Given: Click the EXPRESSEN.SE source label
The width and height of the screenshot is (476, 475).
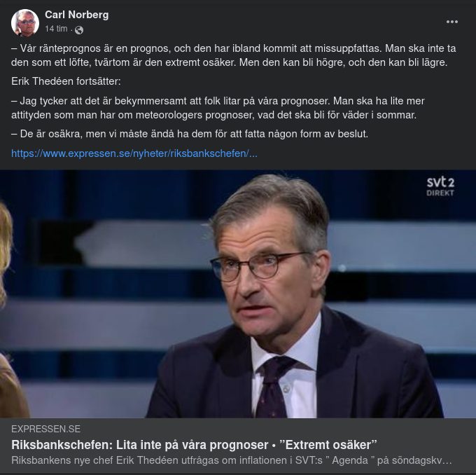Looking at the screenshot, I should pyautogui.click(x=45, y=429).
